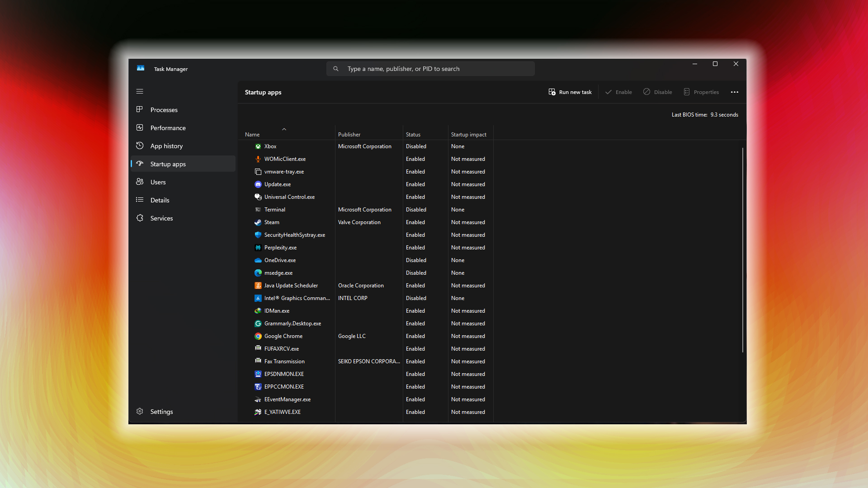The width and height of the screenshot is (868, 488).
Task: Click the Universal Control.exe icon
Action: point(258,197)
